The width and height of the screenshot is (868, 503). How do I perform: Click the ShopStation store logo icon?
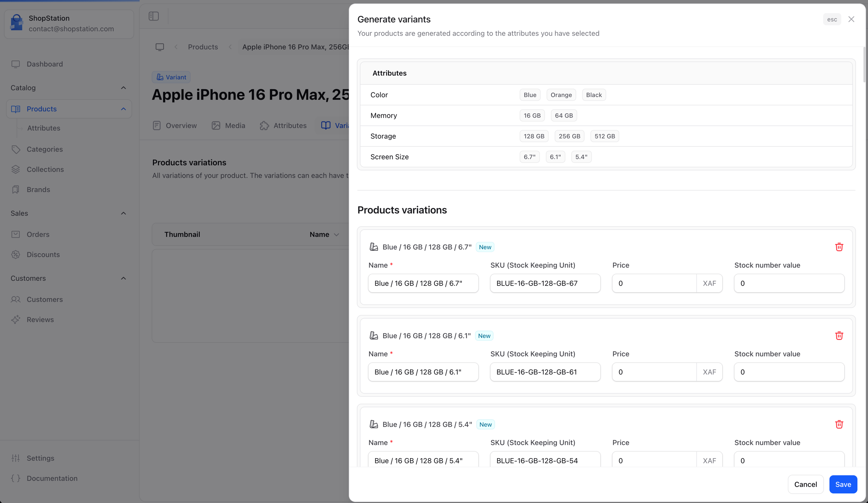pos(16,23)
